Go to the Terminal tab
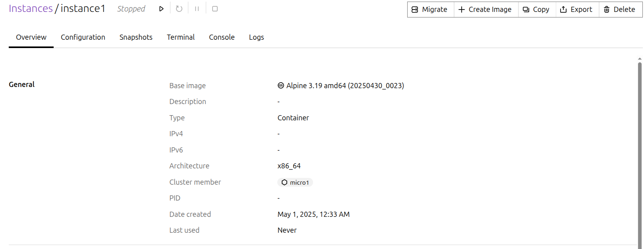The height and width of the screenshot is (249, 644). pyautogui.click(x=181, y=37)
